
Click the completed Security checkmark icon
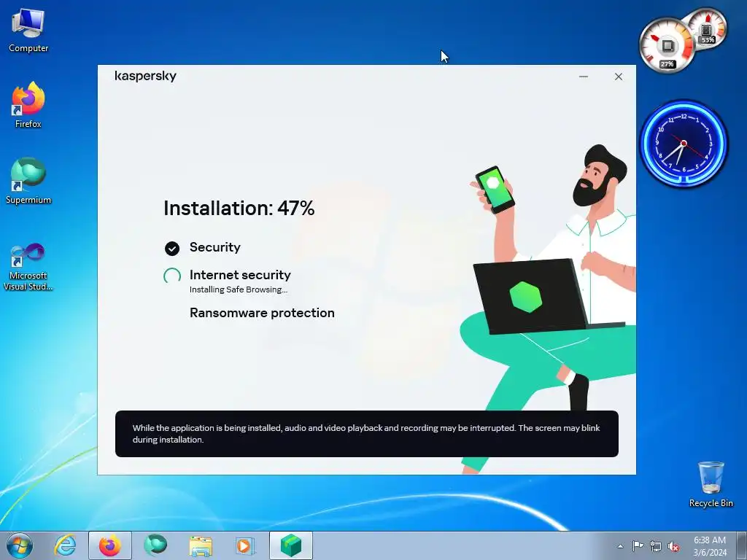click(x=172, y=248)
